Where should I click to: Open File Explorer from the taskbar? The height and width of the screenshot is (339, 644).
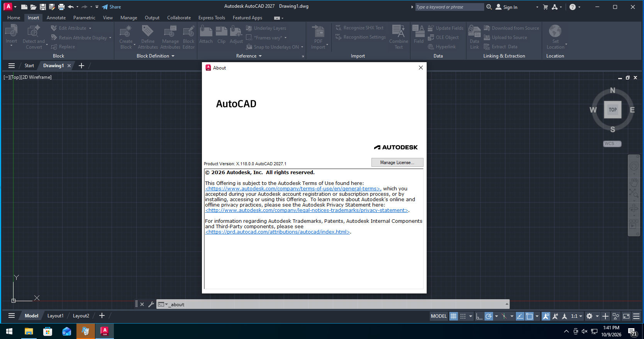tap(29, 331)
